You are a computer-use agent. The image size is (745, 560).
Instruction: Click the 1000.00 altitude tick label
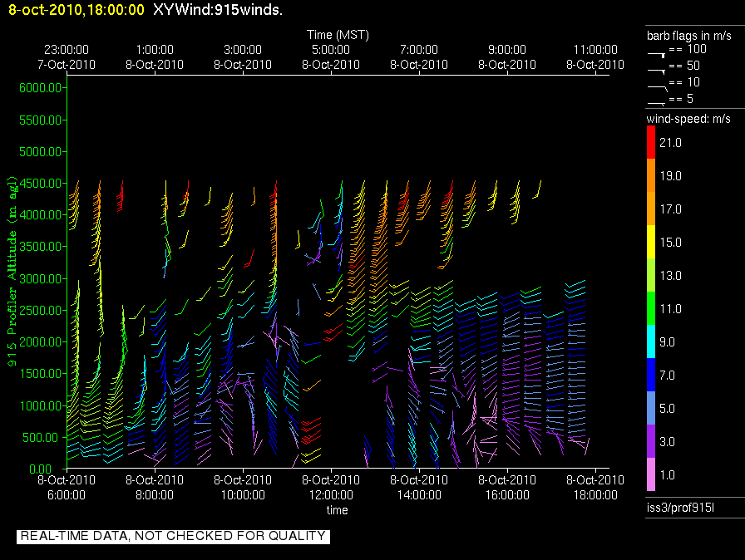tap(41, 405)
